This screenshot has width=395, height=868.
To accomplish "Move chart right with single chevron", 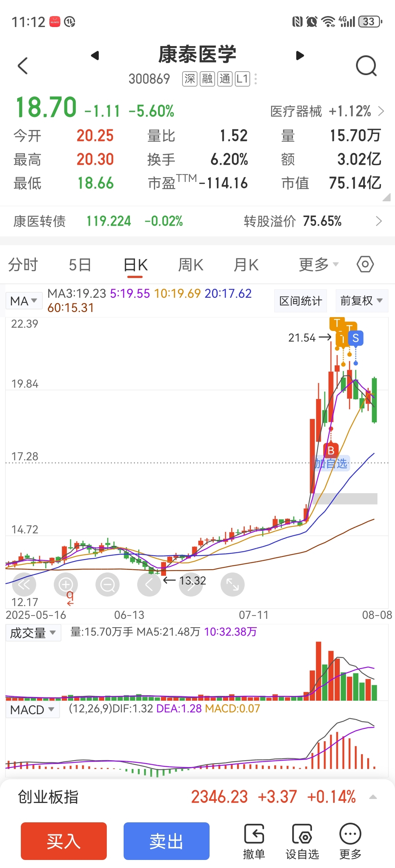I will [x=191, y=585].
